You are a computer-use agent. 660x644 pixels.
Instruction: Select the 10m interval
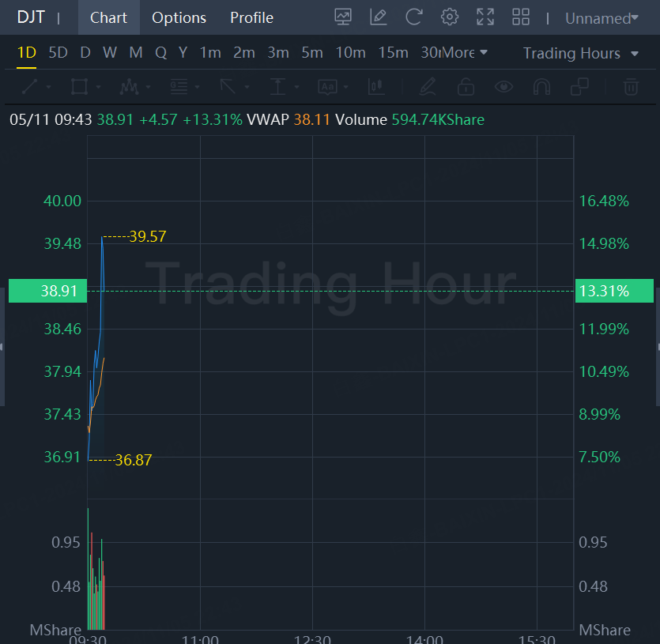[x=351, y=53]
